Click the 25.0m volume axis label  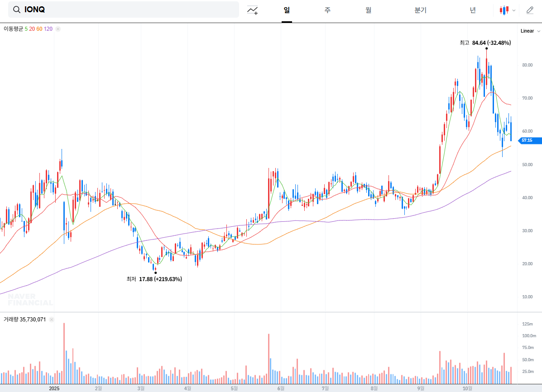[x=528, y=371]
